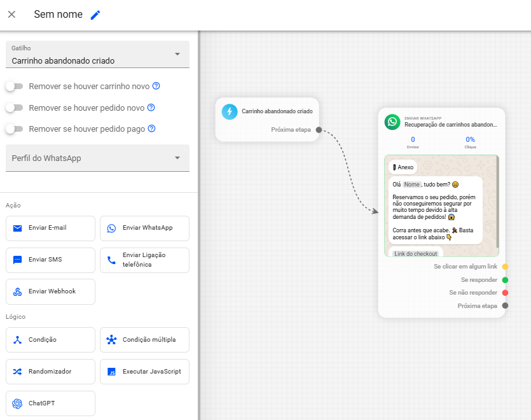Click help icon beside 'pedido novo' option
The image size is (531, 420).
pos(151,108)
